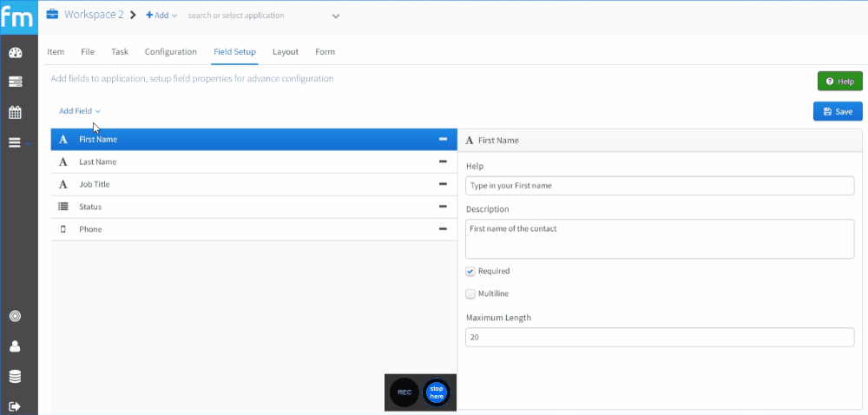Click the REC recording indicator
This screenshot has width=868, height=415.
pyautogui.click(x=404, y=392)
